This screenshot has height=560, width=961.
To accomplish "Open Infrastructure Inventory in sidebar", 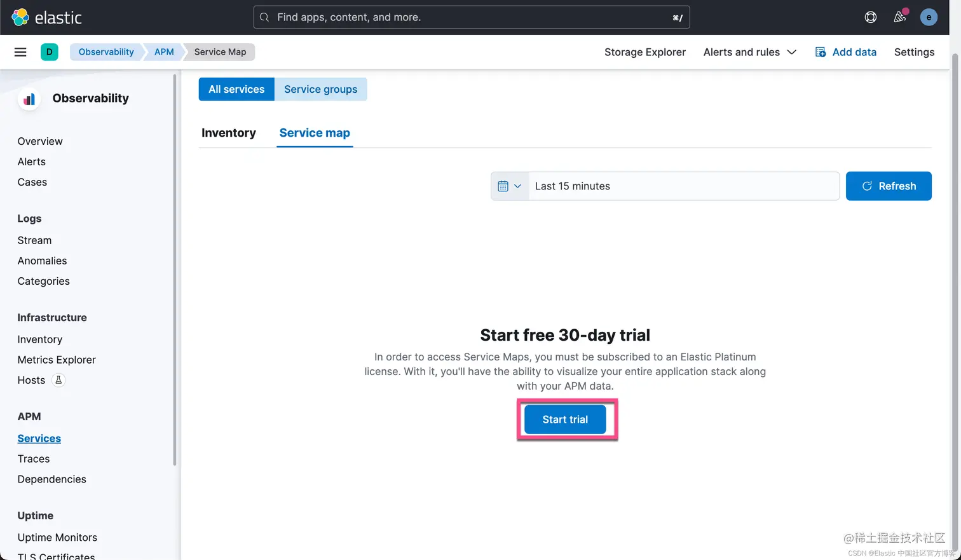I will click(40, 339).
